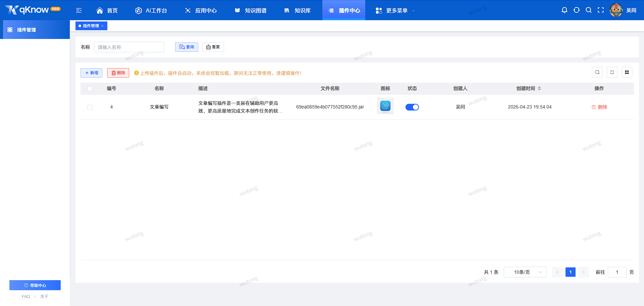Click the 查询 button
The image size is (644, 306).
click(x=186, y=47)
